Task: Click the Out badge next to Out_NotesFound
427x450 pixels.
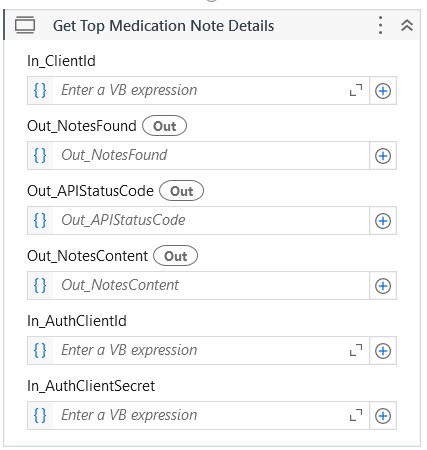Action: (164, 126)
